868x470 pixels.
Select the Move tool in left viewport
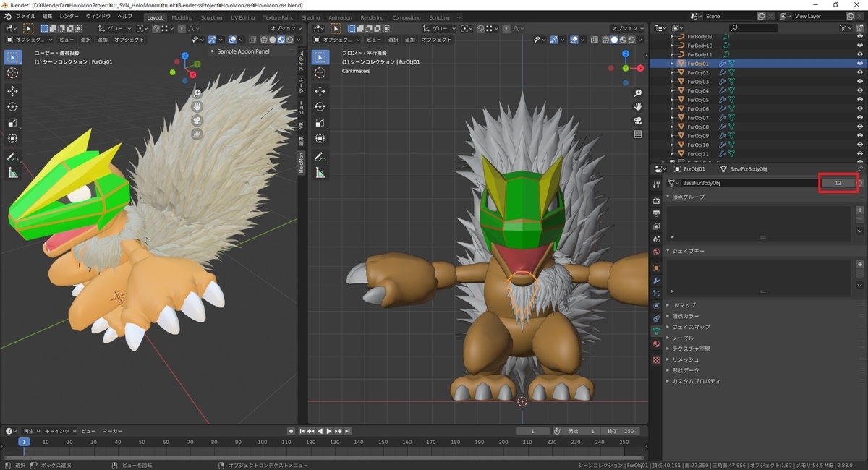coord(13,90)
